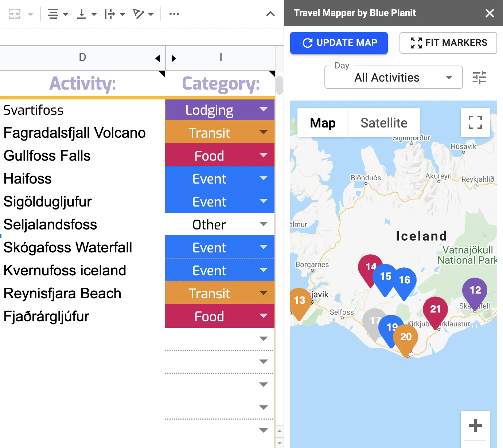Select the Kvernufoss iceland cell

(x=82, y=270)
